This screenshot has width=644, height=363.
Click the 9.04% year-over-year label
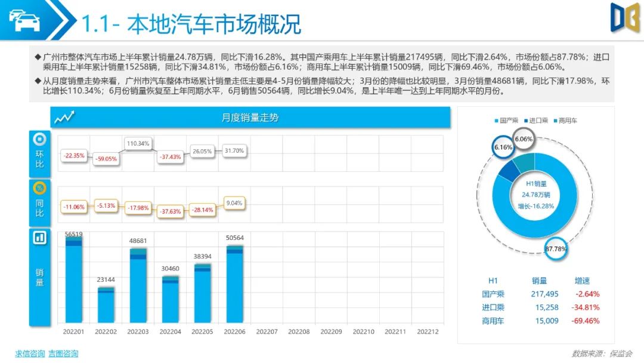tap(234, 203)
